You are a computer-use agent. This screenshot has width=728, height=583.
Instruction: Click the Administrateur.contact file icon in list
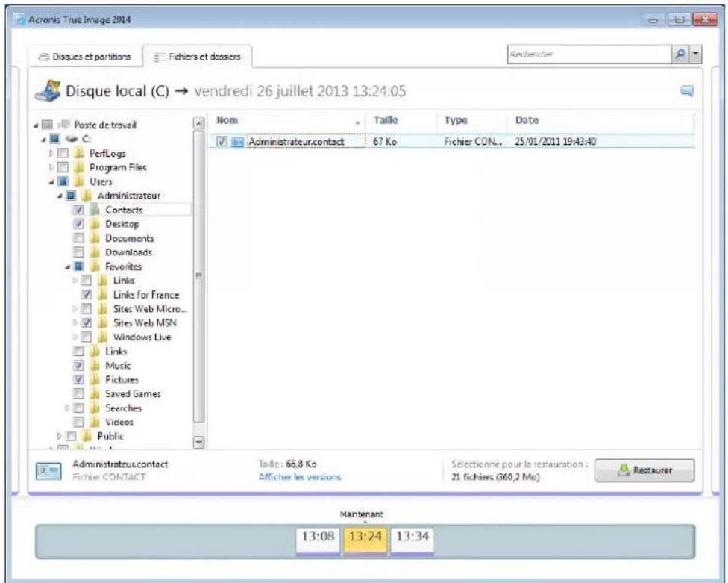click(x=237, y=142)
